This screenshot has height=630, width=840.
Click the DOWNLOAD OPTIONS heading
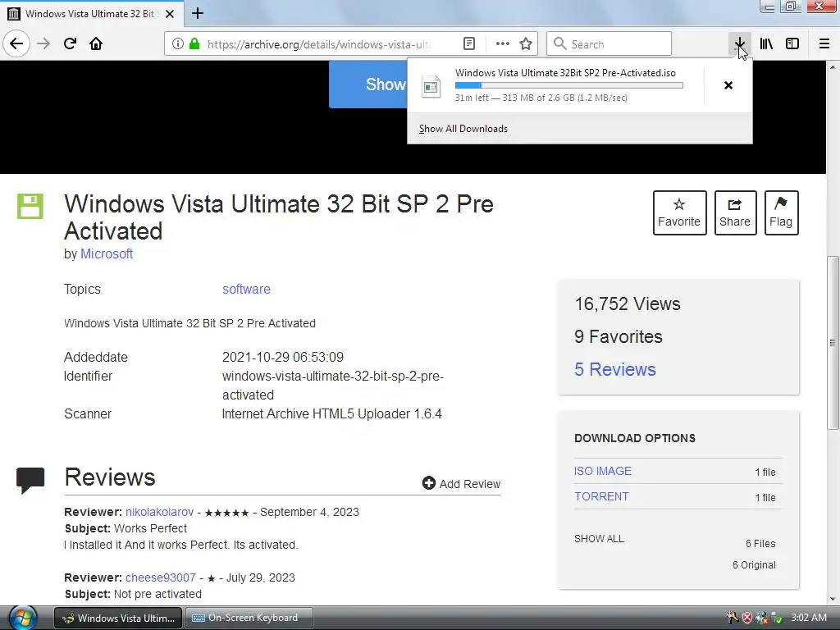[x=635, y=438]
